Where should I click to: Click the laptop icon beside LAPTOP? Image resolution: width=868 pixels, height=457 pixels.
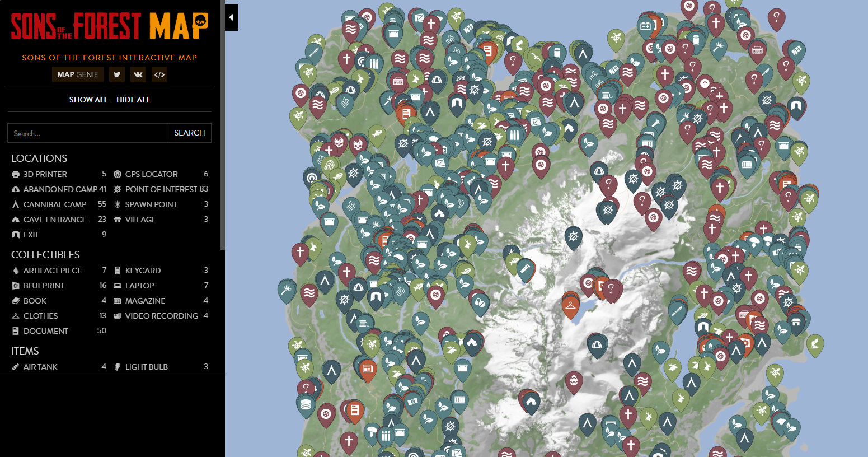click(x=118, y=286)
